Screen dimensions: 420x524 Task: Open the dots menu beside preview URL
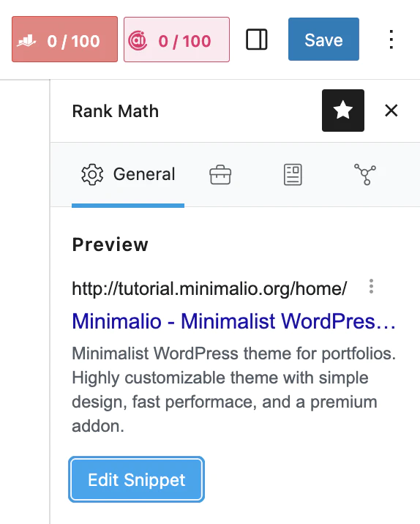coord(371,287)
